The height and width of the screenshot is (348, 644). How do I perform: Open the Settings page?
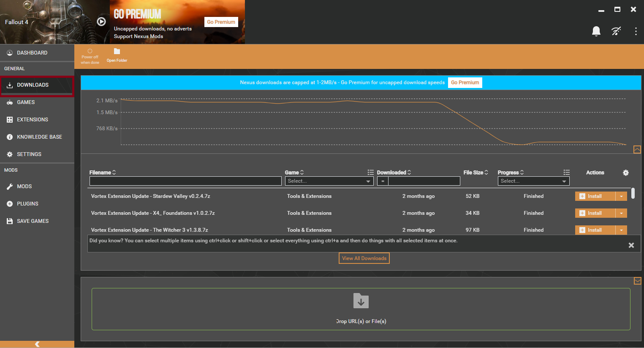click(x=37, y=154)
